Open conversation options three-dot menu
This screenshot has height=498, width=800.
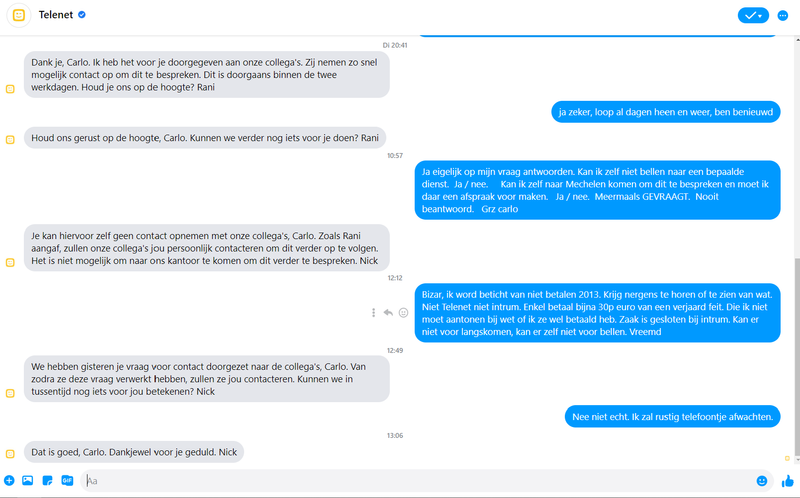[782, 15]
